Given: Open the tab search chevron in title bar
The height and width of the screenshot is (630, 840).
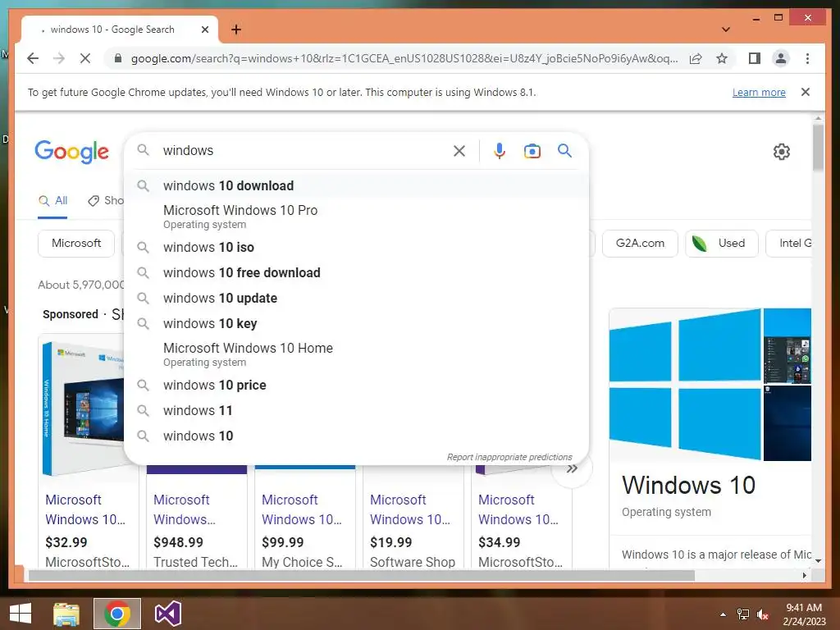Looking at the screenshot, I should point(726,30).
